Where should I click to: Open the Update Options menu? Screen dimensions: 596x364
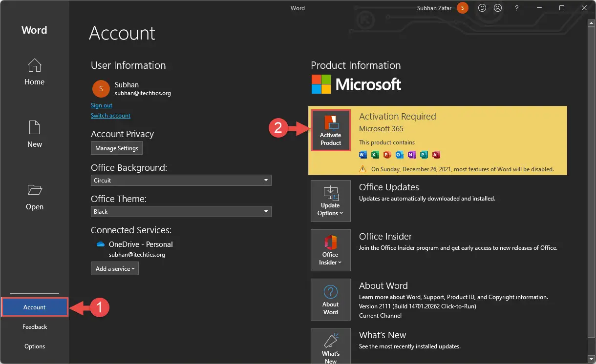(331, 201)
